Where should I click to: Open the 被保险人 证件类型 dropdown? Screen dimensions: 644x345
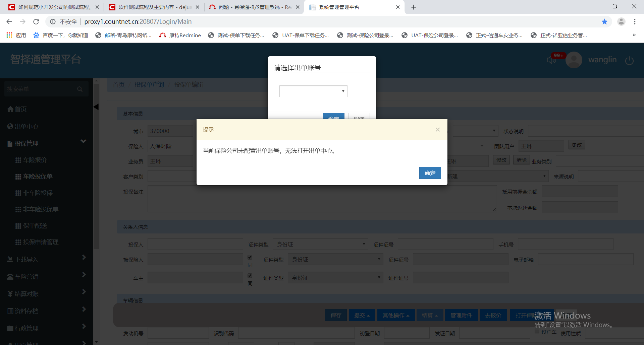click(x=335, y=259)
